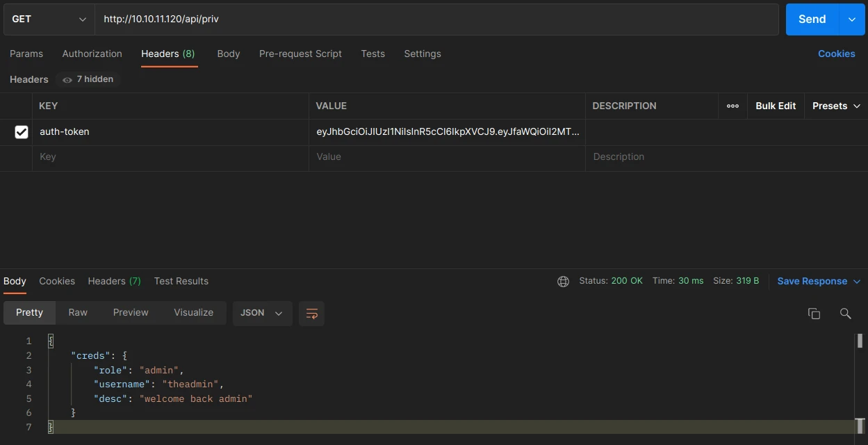Open the Test Results tab
The height and width of the screenshot is (445, 868).
tap(181, 282)
